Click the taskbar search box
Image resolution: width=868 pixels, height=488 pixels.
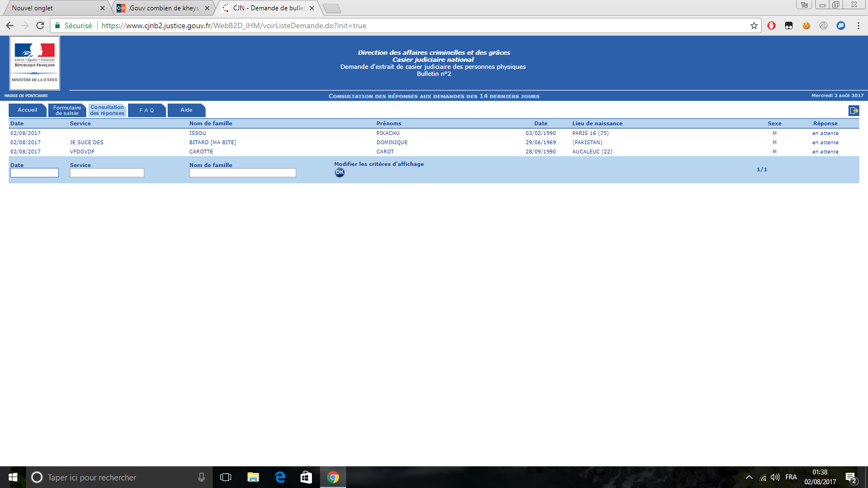point(119,477)
